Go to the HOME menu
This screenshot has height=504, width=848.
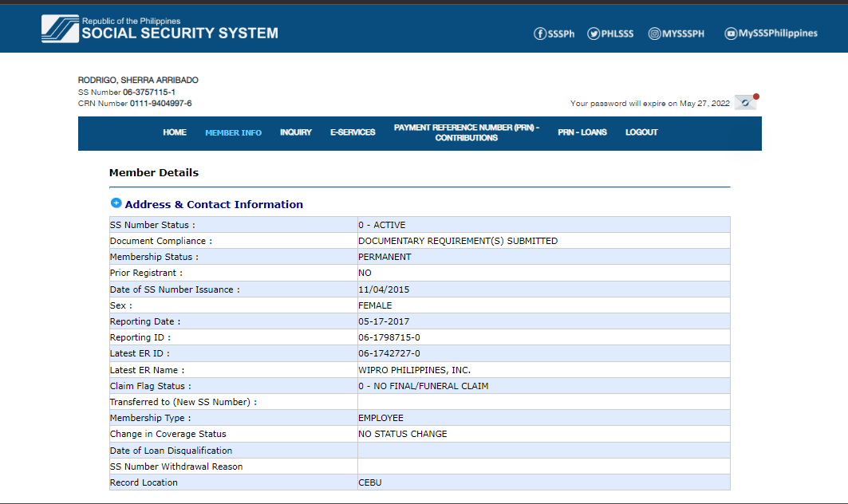175,132
